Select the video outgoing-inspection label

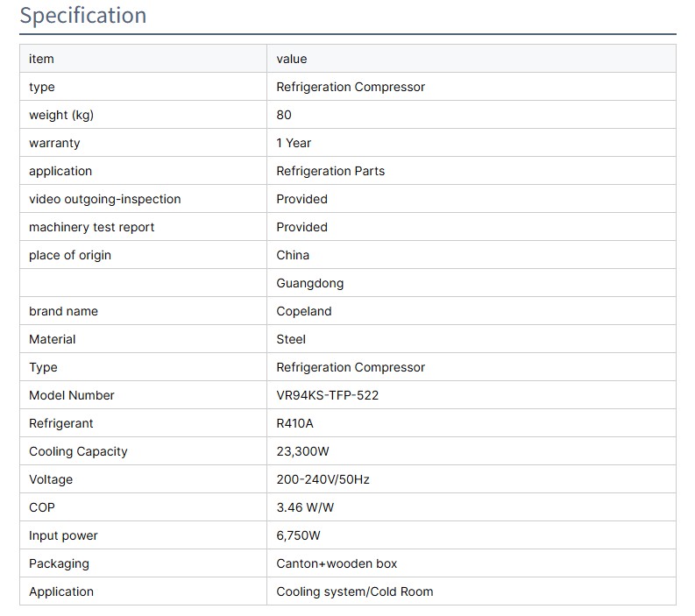pyautogui.click(x=104, y=199)
